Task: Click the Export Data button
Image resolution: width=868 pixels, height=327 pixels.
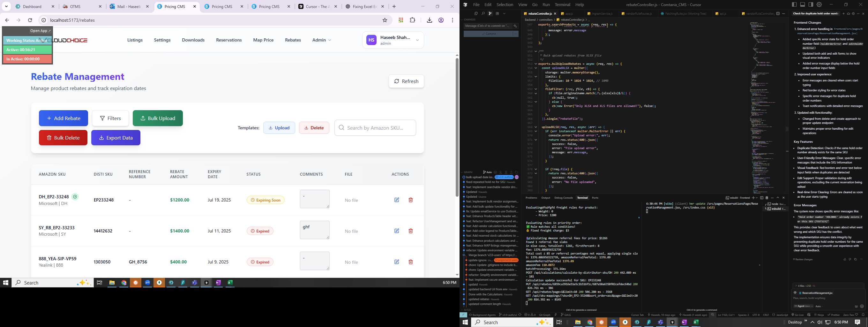Action: 116,138
